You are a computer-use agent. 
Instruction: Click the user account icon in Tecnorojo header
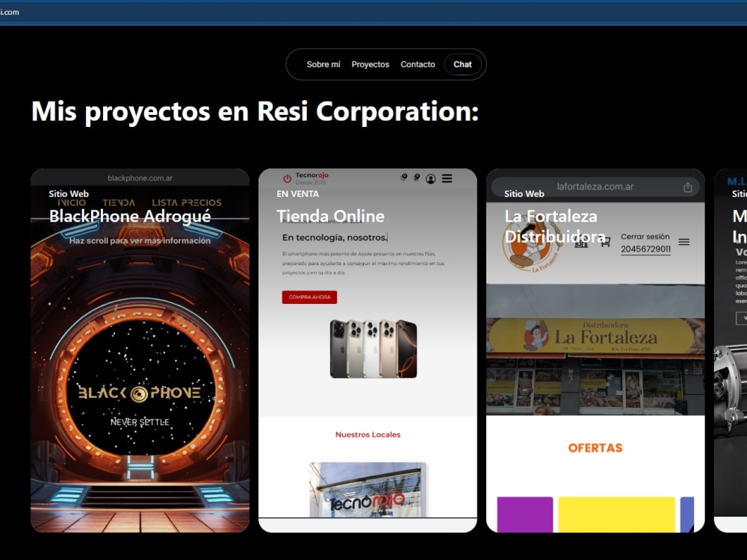(431, 178)
